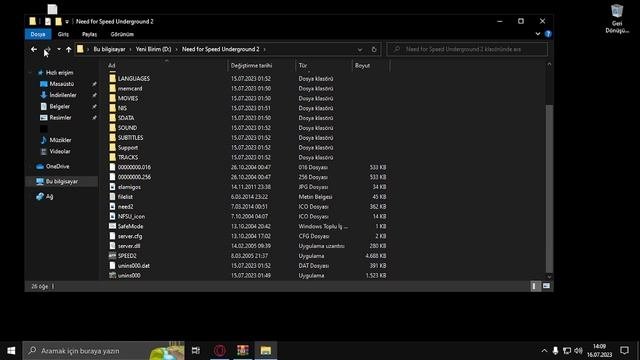Select Bu bilgisayar in address breadcrumb
640x360 pixels.
pyautogui.click(x=109, y=49)
